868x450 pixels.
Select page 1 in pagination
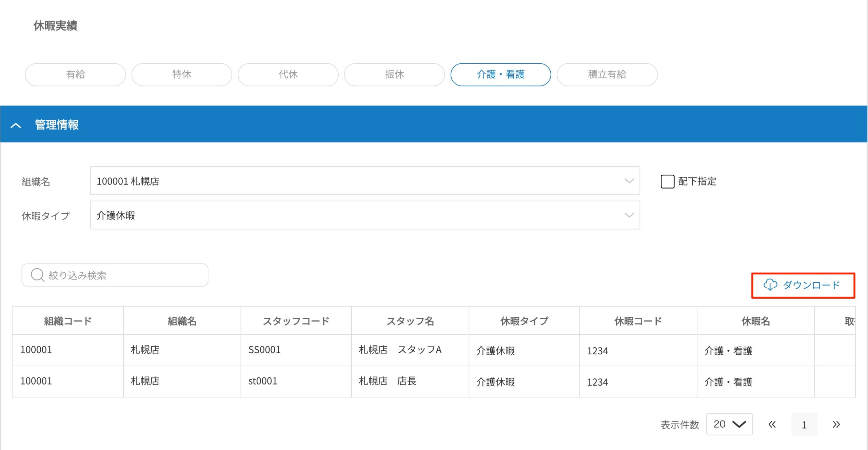pyautogui.click(x=804, y=424)
